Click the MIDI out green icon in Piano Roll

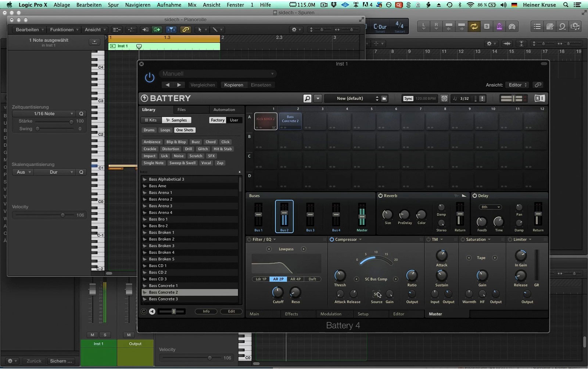point(157,30)
